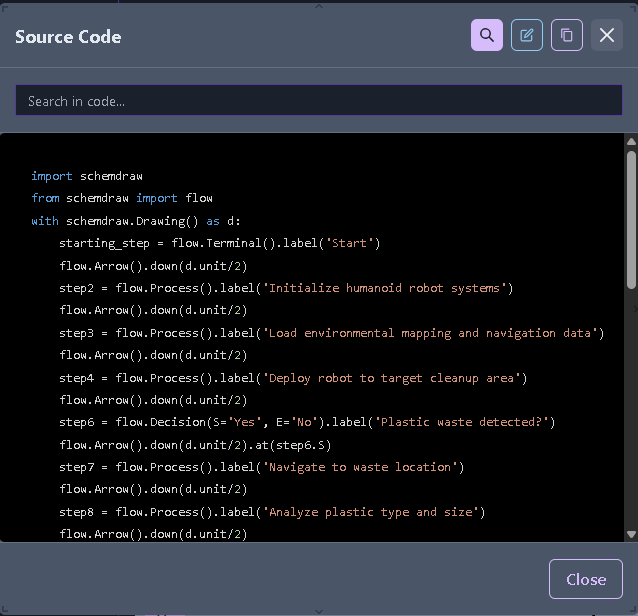This screenshot has width=638, height=616.
Task: Open the edit code pencil icon
Action: tap(527, 35)
